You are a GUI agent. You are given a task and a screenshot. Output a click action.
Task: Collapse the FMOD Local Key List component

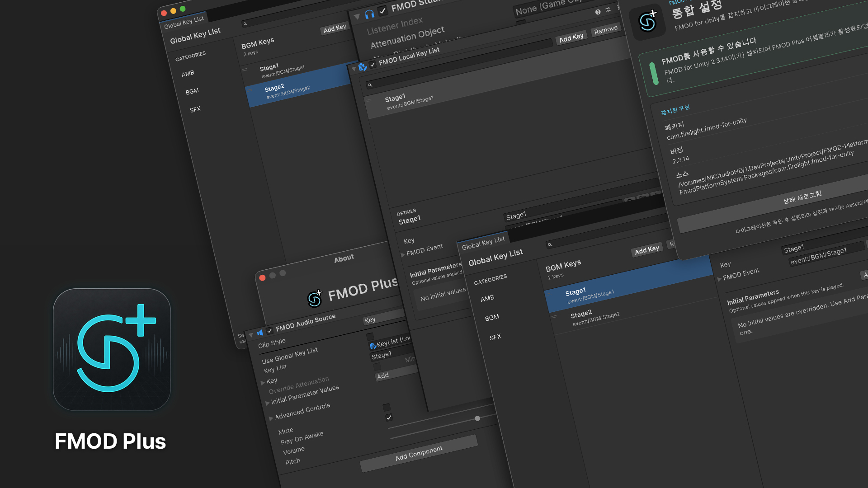(354, 69)
